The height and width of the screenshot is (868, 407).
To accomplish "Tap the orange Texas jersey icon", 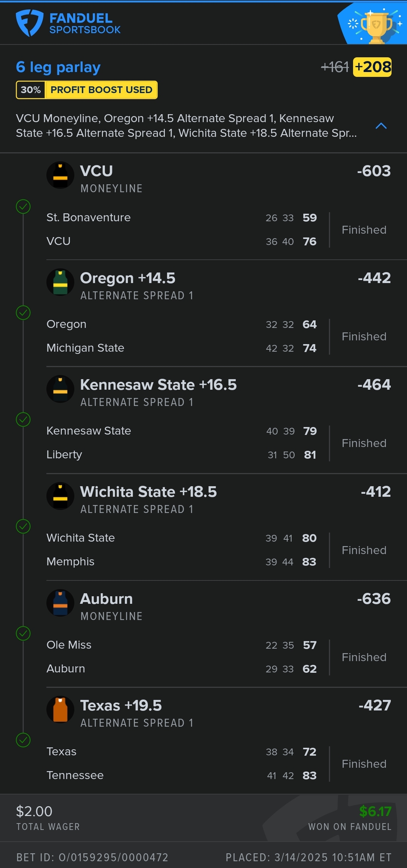I will (x=60, y=709).
